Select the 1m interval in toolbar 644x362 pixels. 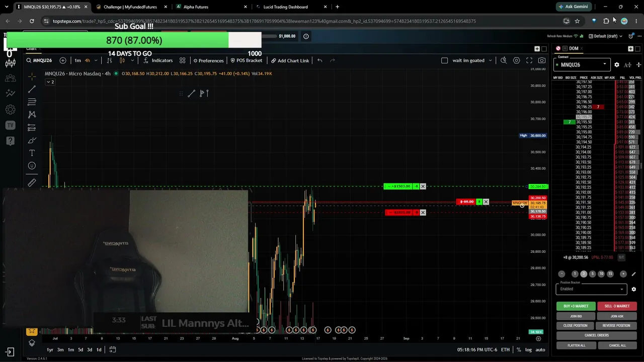click(77, 60)
